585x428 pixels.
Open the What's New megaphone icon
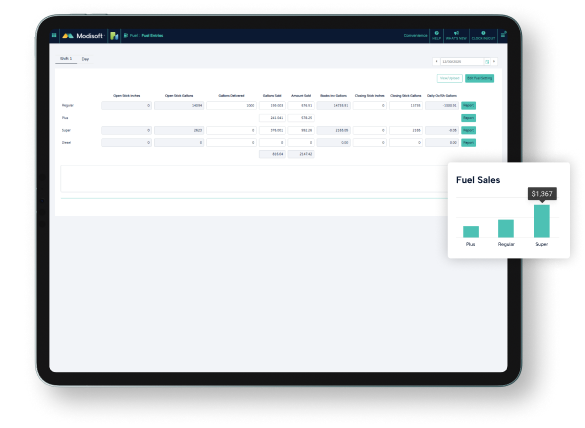click(x=456, y=35)
